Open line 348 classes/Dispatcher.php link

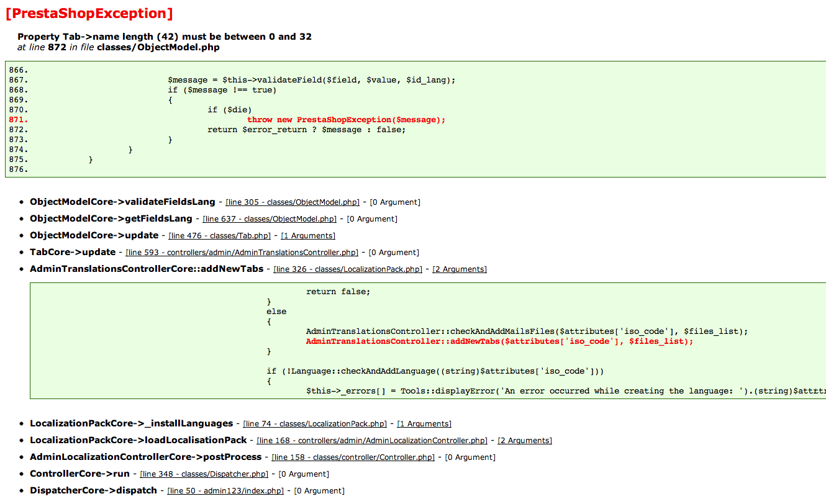pos(204,474)
